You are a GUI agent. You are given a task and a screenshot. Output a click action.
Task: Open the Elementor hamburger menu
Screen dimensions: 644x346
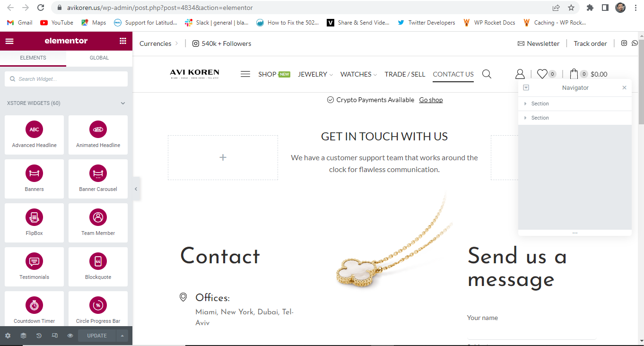[9, 41]
